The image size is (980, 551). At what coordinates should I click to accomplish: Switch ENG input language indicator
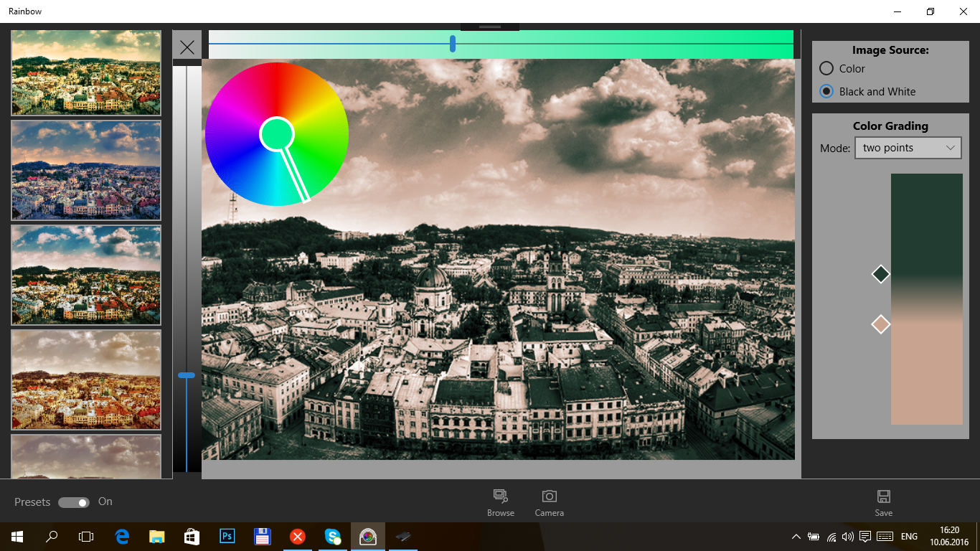(x=909, y=537)
